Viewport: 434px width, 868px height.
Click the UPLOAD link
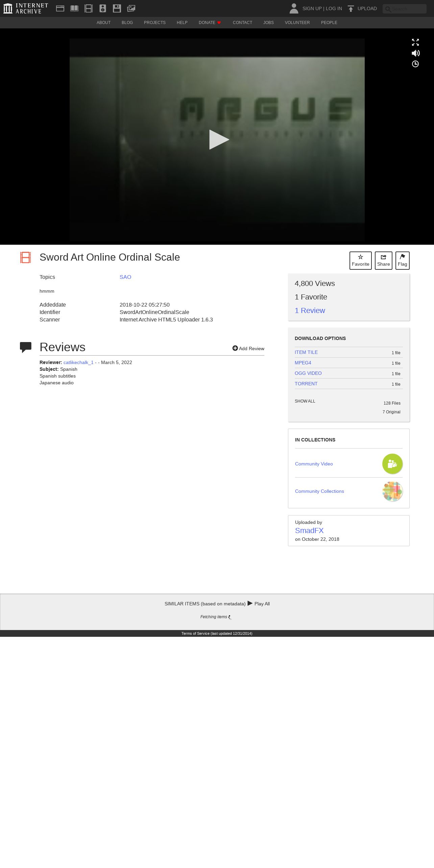367,8
